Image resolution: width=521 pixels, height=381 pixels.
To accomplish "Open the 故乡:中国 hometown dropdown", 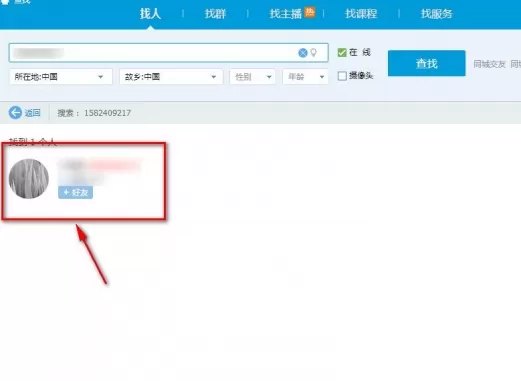I will [x=171, y=77].
